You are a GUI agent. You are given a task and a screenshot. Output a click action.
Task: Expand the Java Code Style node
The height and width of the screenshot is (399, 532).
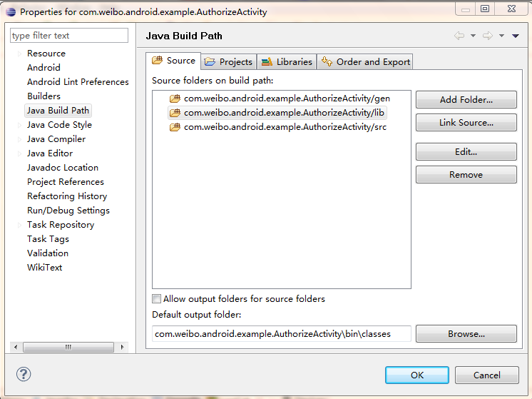pos(19,125)
